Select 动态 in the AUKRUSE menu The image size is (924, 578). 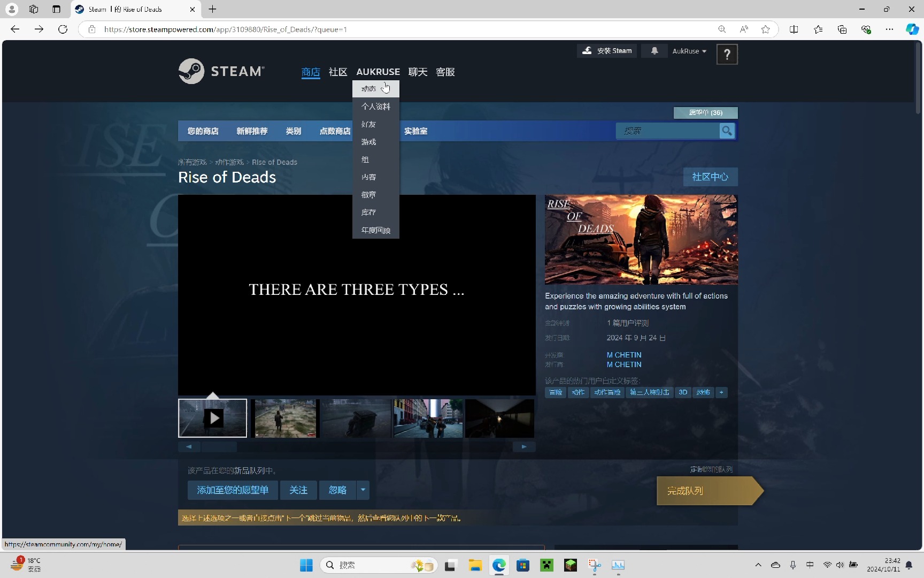(x=375, y=89)
